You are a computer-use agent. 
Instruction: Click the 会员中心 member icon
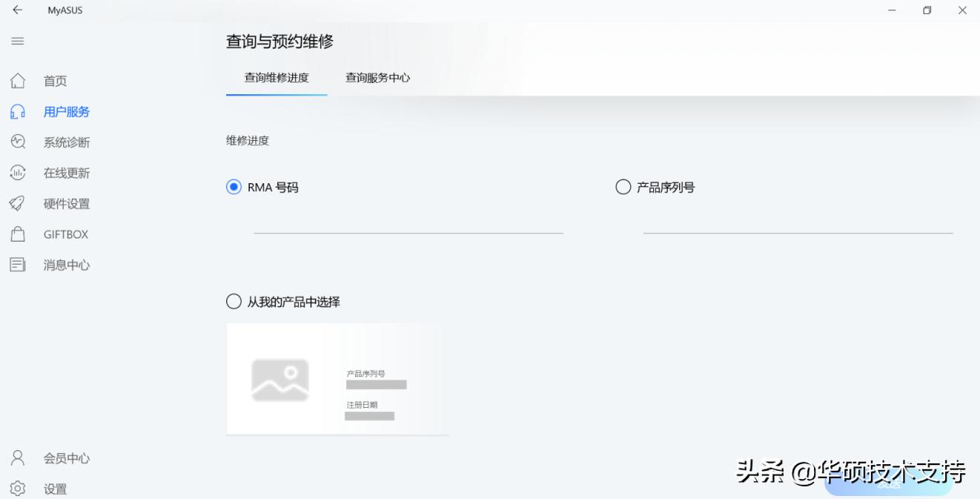point(18,457)
